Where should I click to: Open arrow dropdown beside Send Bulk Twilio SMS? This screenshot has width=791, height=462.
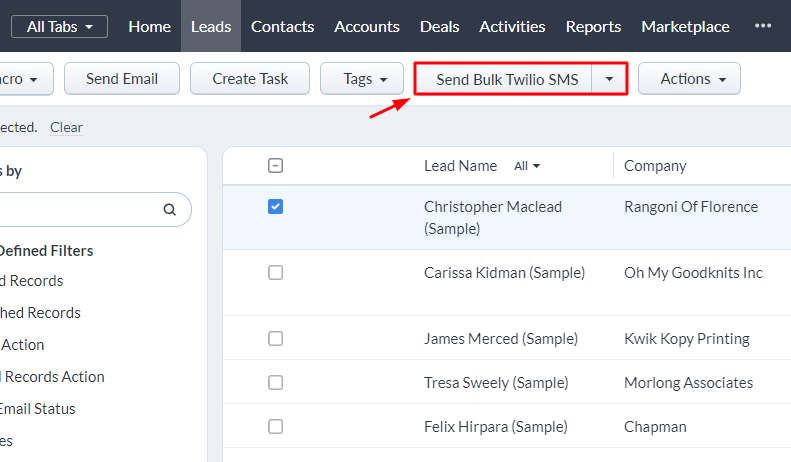pos(609,79)
